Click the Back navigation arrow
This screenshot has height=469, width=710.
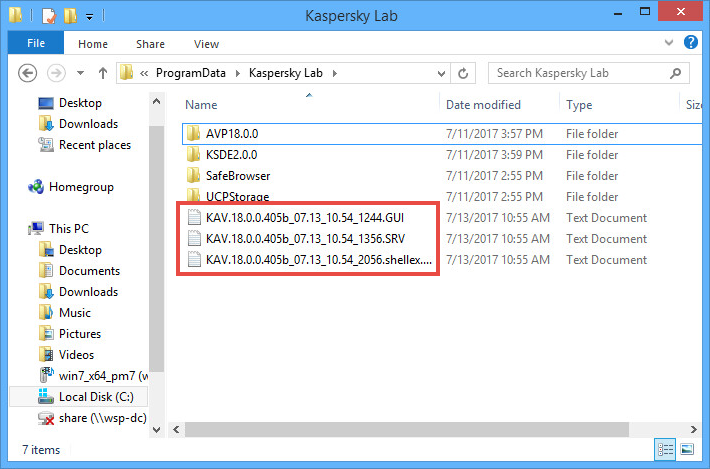pyautogui.click(x=27, y=73)
